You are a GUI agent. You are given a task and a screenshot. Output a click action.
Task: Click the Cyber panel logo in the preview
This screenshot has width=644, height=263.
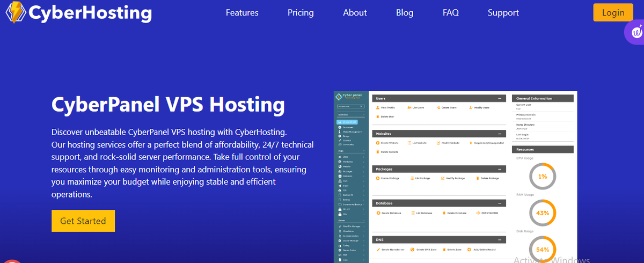[x=349, y=97]
